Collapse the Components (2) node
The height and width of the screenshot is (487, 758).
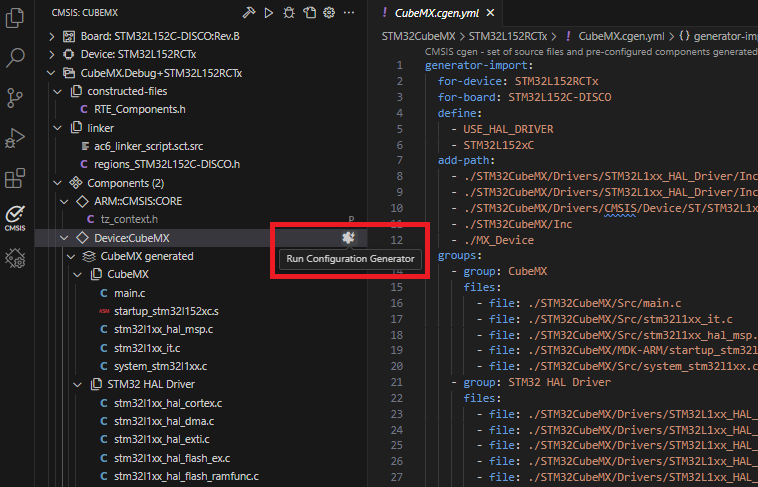[58, 183]
